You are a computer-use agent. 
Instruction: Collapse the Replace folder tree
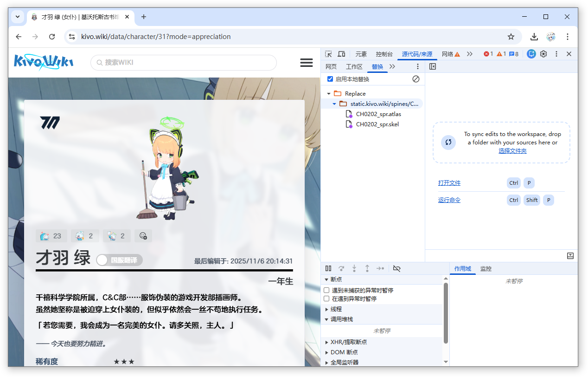329,94
